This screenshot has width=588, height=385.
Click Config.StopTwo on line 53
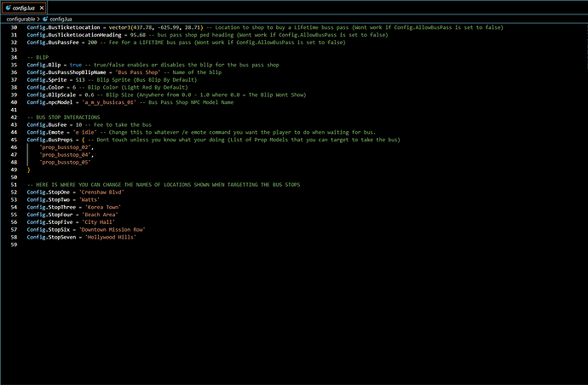[48, 200]
